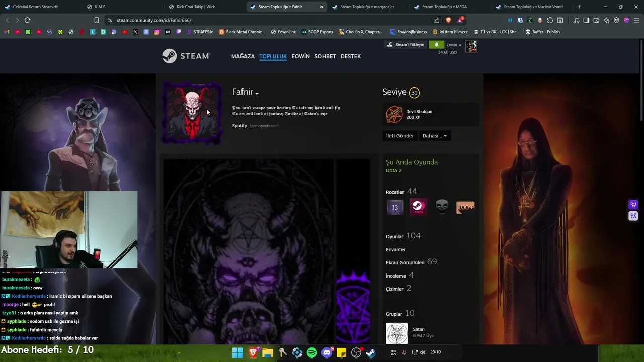Click the volume speaker tray icon

[x=423, y=352]
